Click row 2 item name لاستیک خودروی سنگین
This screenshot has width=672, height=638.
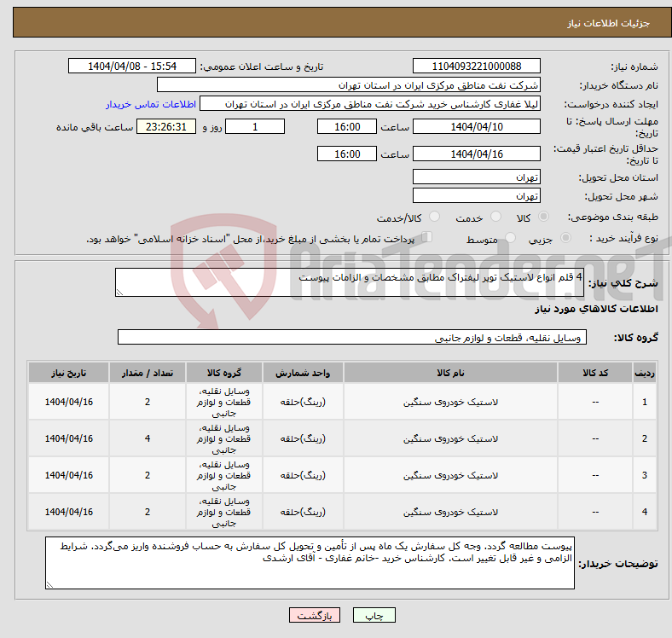pyautogui.click(x=450, y=438)
